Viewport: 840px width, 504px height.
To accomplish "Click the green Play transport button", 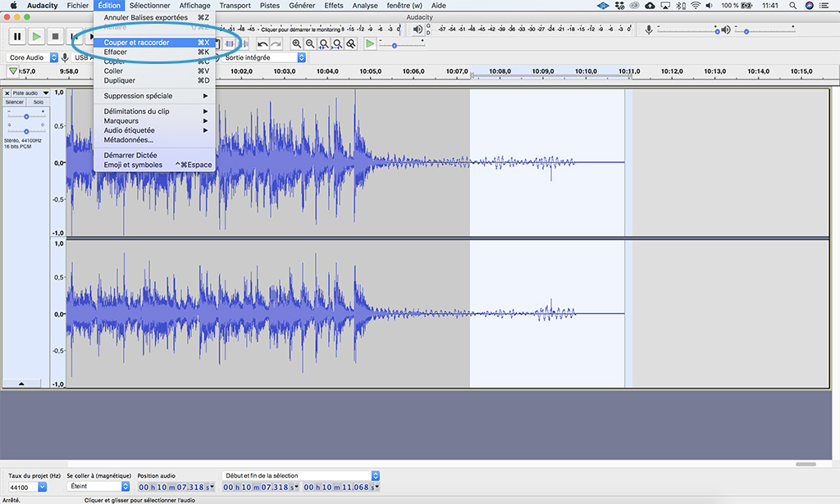I will tap(36, 36).
